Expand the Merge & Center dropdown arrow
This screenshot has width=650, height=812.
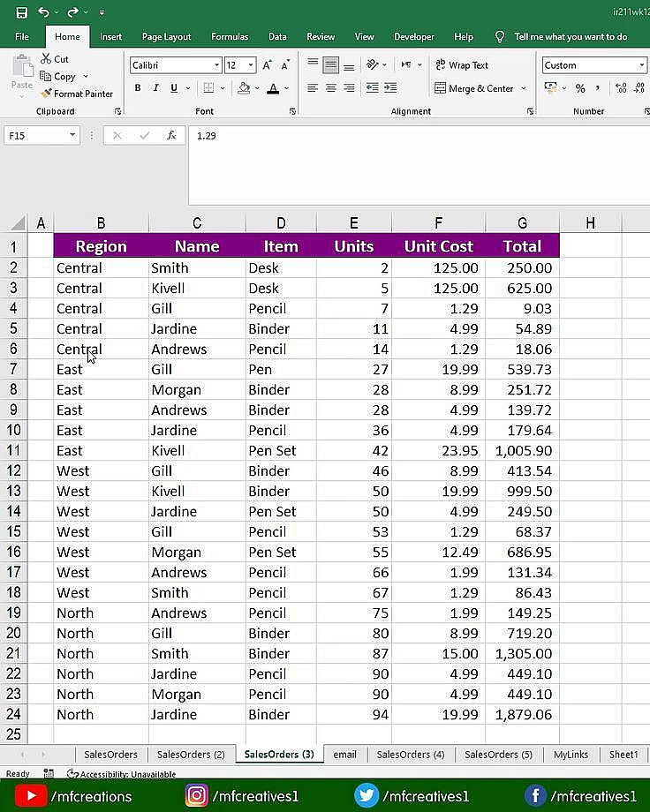point(524,88)
